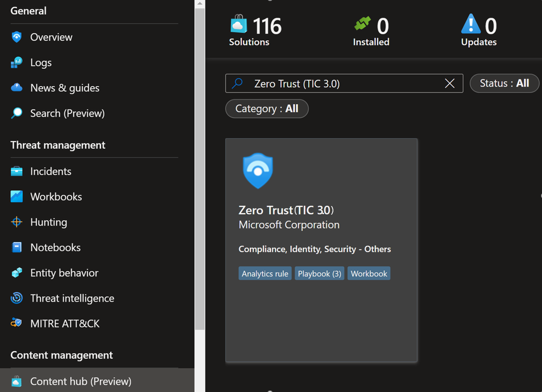Click the Hunting crosshair icon
Viewport: 542px width, 392px height.
pyautogui.click(x=17, y=222)
